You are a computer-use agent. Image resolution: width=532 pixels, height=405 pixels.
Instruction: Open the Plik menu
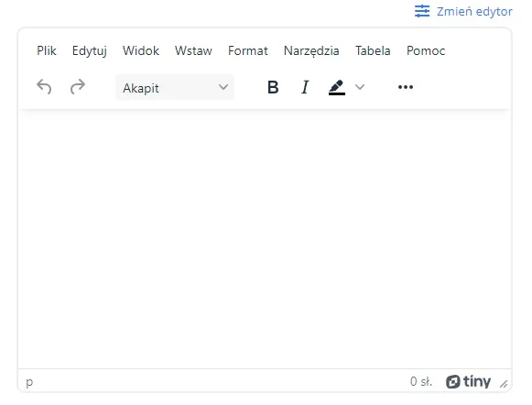pyautogui.click(x=47, y=50)
